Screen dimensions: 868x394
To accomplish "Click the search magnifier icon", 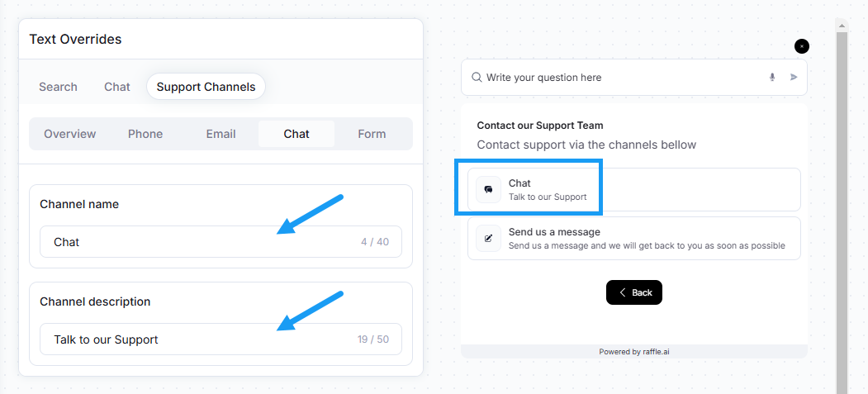I will click(x=477, y=78).
